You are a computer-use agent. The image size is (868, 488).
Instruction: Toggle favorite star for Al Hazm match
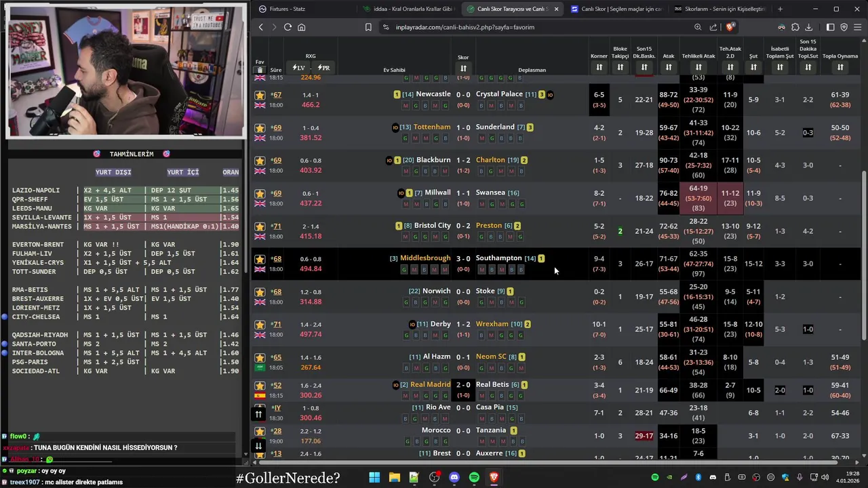point(260,358)
